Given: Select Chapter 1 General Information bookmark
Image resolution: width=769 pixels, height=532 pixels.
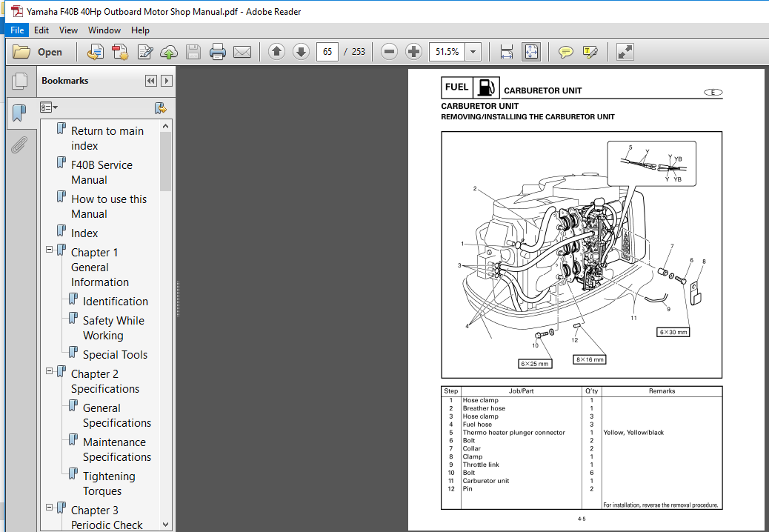Looking at the screenshot, I should point(99,267).
